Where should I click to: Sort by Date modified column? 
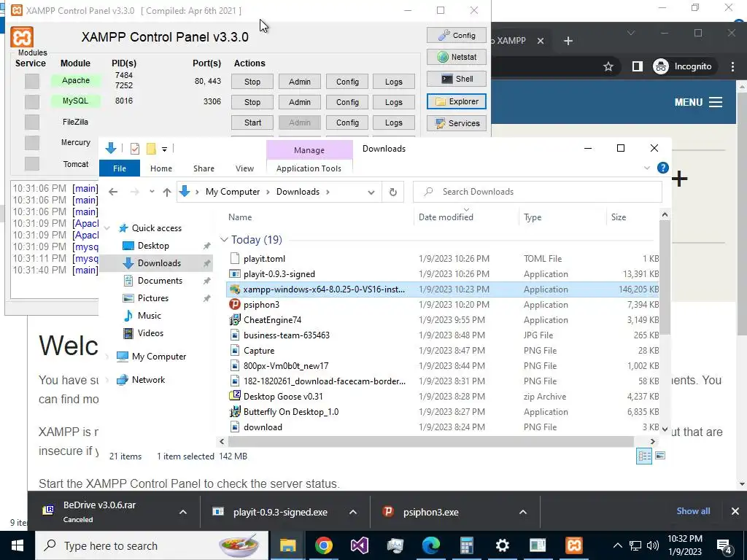[x=446, y=217]
